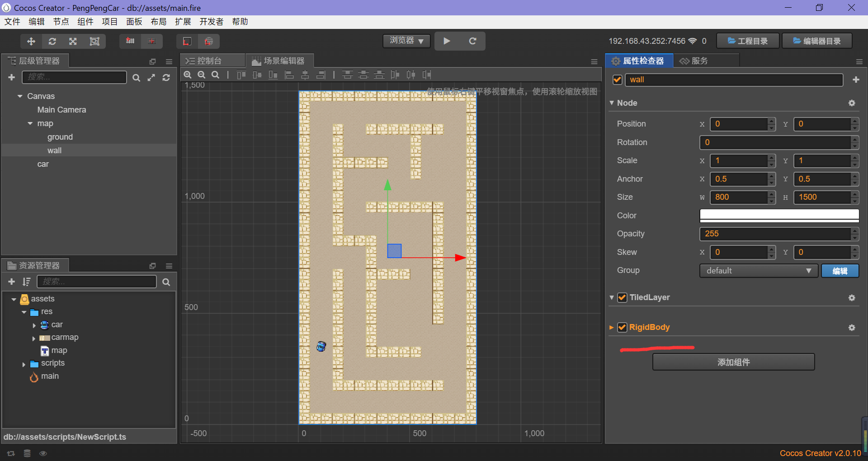Click the 编辑 group button
This screenshot has height=461, width=868.
840,271
